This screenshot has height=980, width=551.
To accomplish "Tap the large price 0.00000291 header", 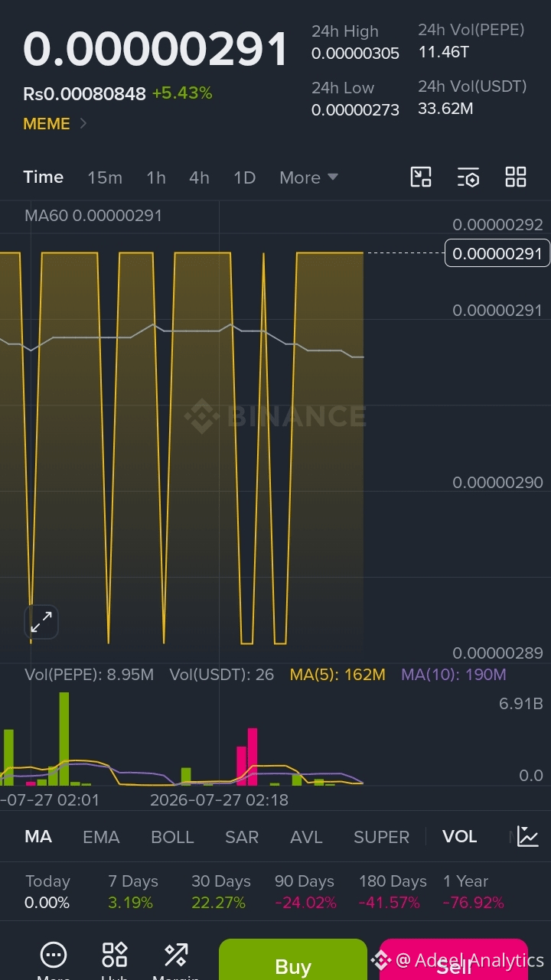I will (x=156, y=50).
